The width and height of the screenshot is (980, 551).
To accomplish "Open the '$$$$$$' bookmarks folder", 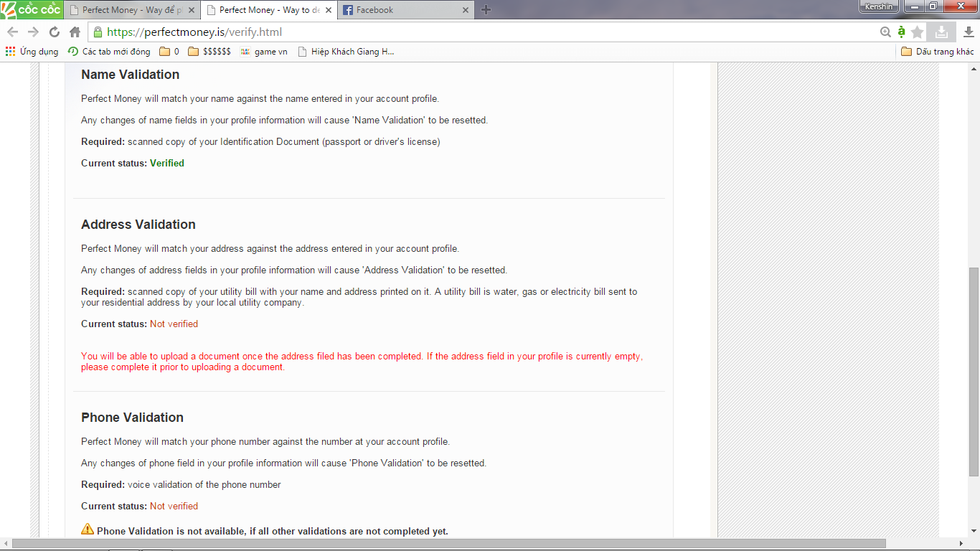I will tap(209, 52).
